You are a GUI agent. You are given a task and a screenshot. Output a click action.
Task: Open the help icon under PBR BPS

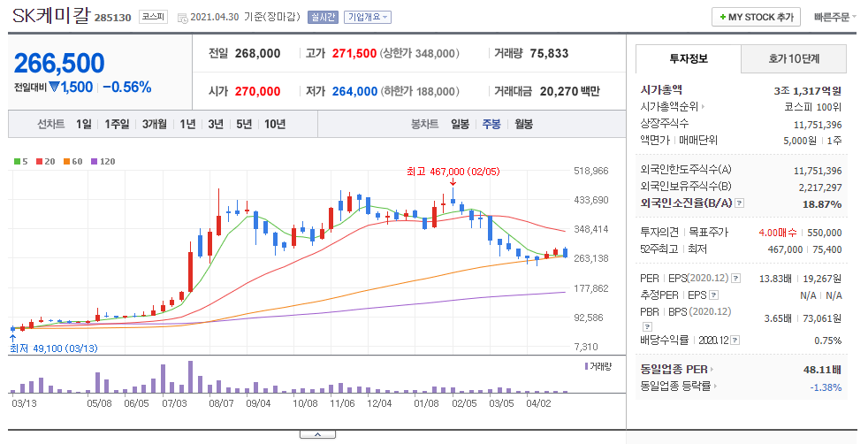click(x=647, y=326)
